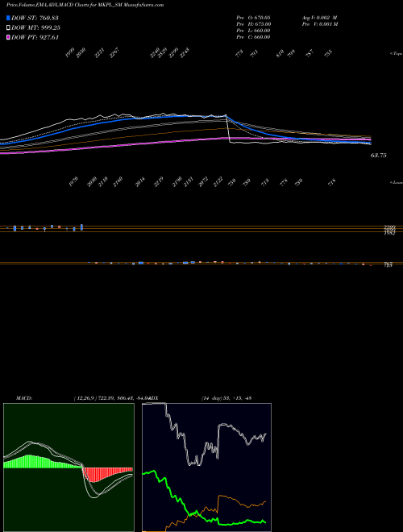The height and width of the screenshot is (532, 403).
Task: Click the sharp price drop on the white price line
Action: [228, 130]
